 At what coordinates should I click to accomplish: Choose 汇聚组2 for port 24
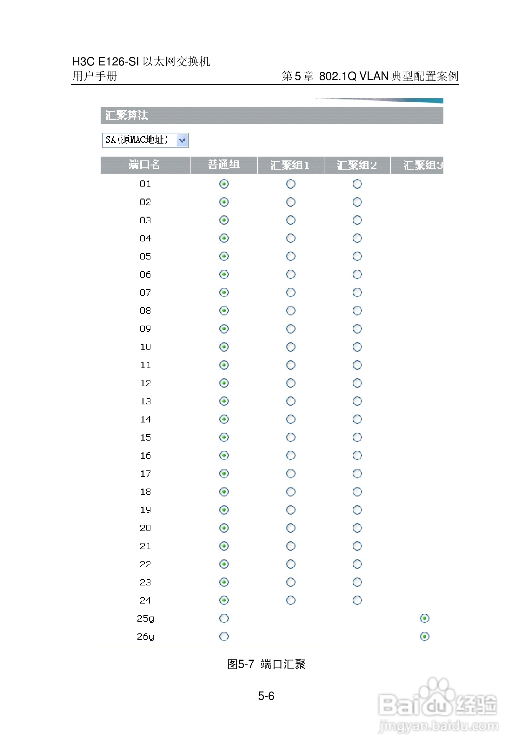pyautogui.click(x=357, y=600)
